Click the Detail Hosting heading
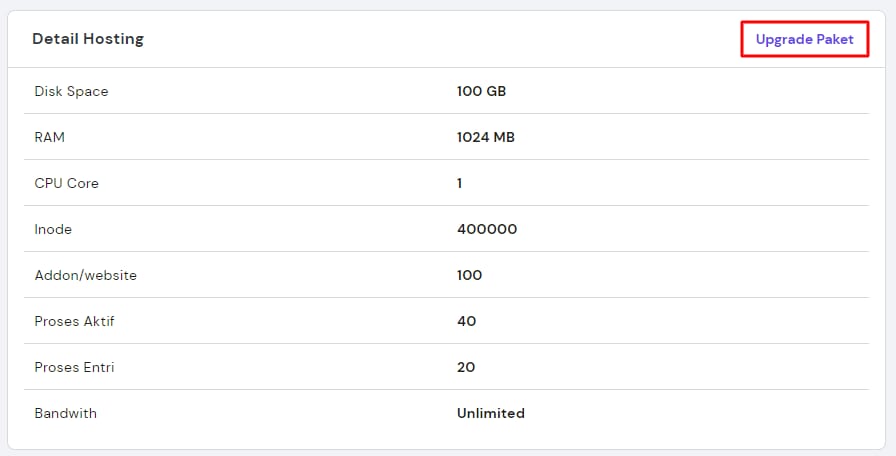Viewport: 896px width, 456px height. [88, 39]
